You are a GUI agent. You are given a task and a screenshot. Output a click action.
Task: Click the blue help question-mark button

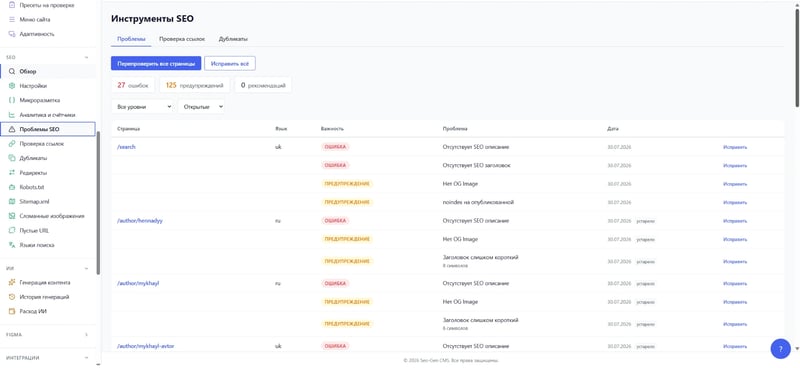pyautogui.click(x=780, y=349)
